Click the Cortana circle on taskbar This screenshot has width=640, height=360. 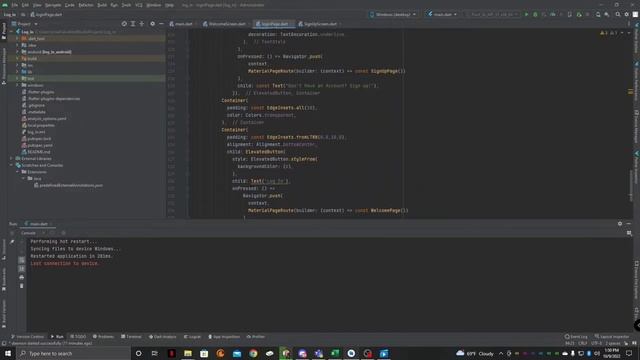(x=138, y=353)
